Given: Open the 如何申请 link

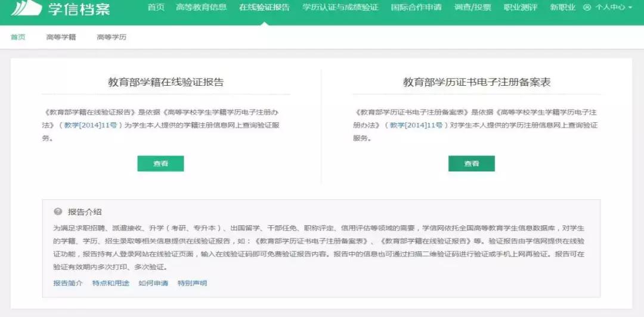Looking at the screenshot, I should click(x=153, y=283).
